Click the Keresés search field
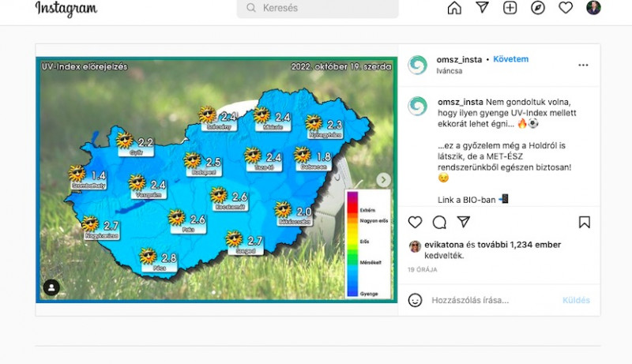This screenshot has height=364, width=632. pyautogui.click(x=318, y=8)
